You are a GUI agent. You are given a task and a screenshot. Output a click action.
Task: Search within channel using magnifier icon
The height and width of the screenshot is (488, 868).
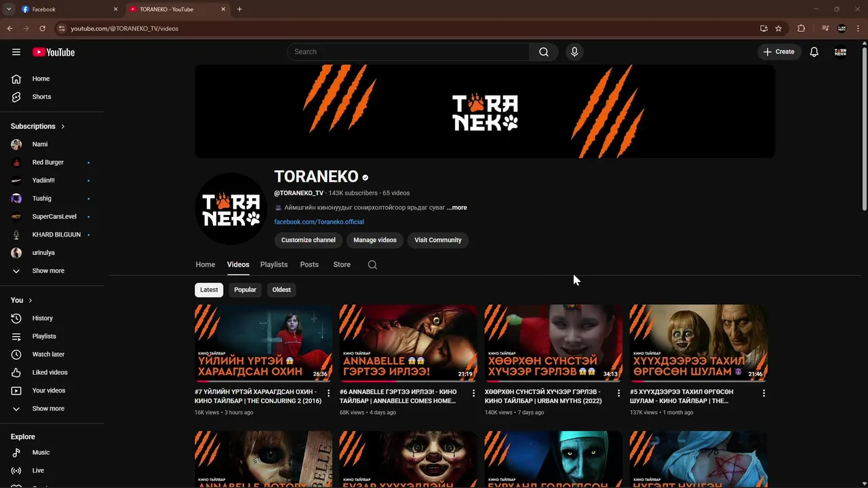tap(372, 265)
